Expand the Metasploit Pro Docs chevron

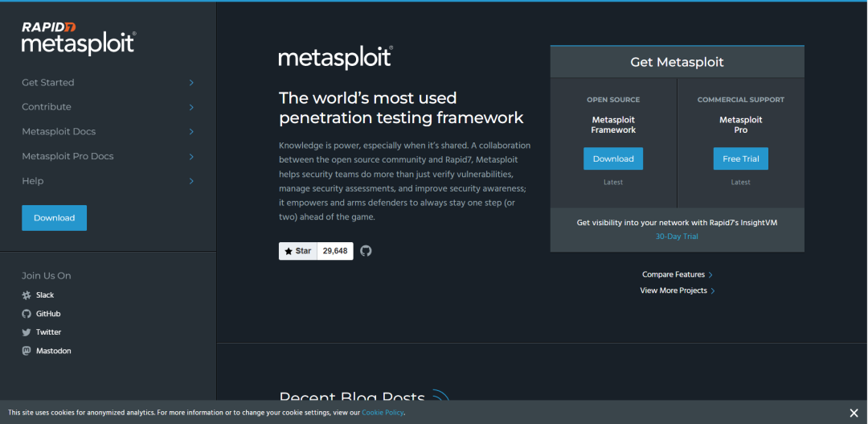pos(191,157)
